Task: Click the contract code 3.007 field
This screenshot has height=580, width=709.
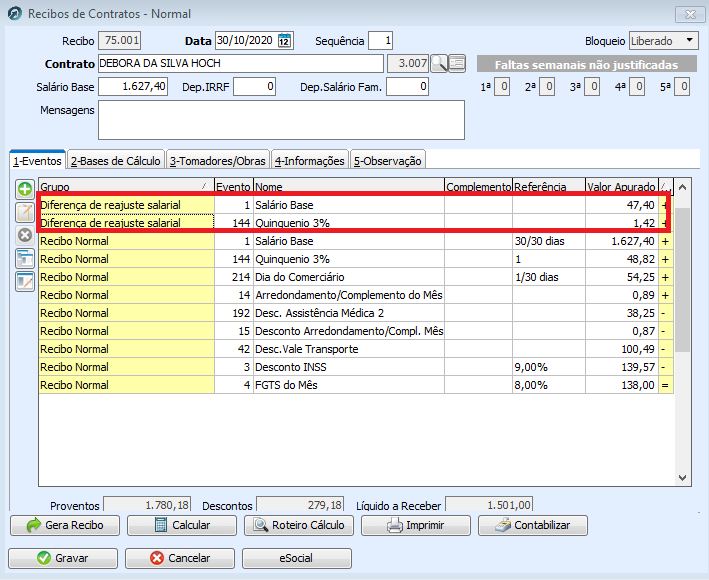Action: point(408,63)
